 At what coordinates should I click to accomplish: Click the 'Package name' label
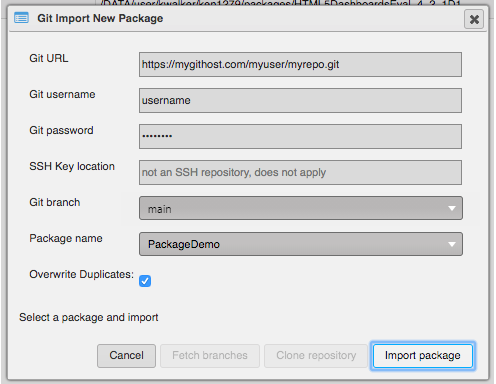tap(66, 238)
